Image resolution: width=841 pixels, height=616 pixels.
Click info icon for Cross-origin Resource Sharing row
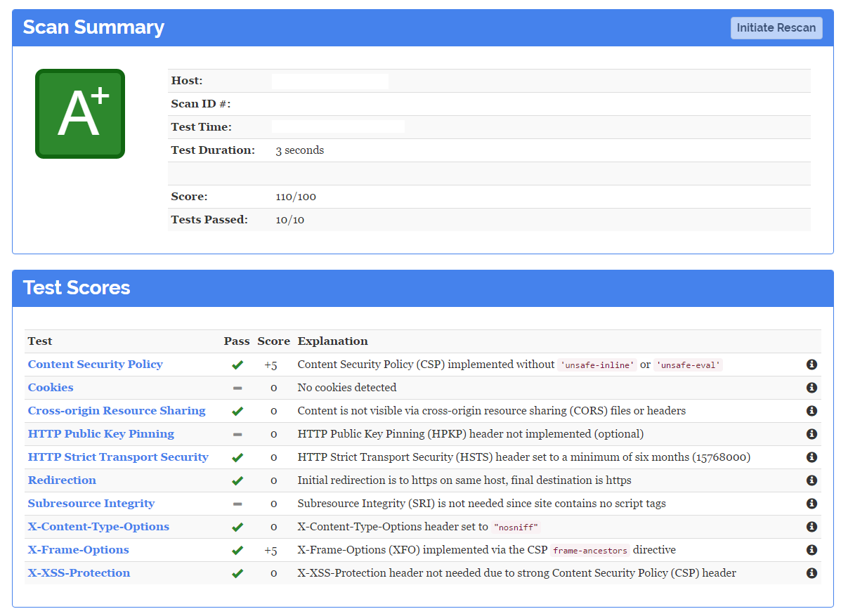click(x=811, y=411)
